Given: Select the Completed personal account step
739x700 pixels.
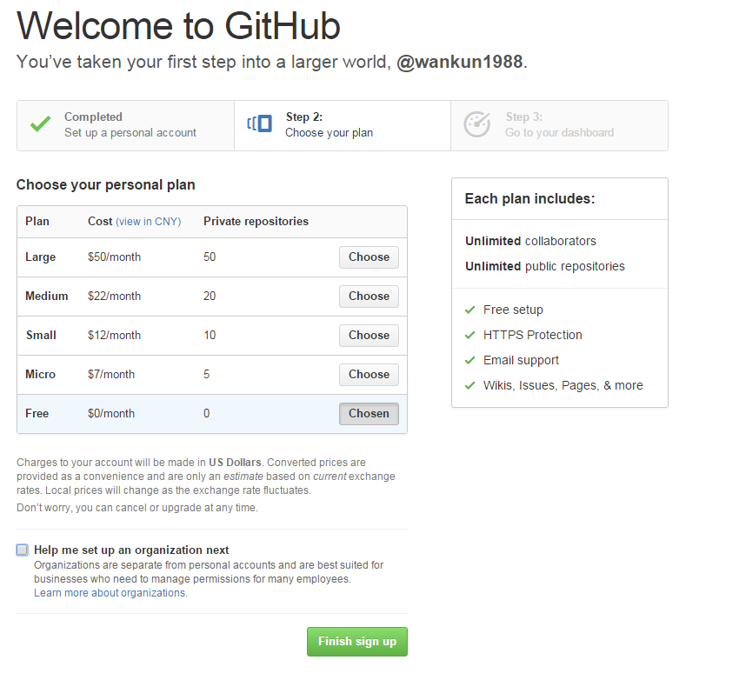Looking at the screenshot, I should click(126, 125).
